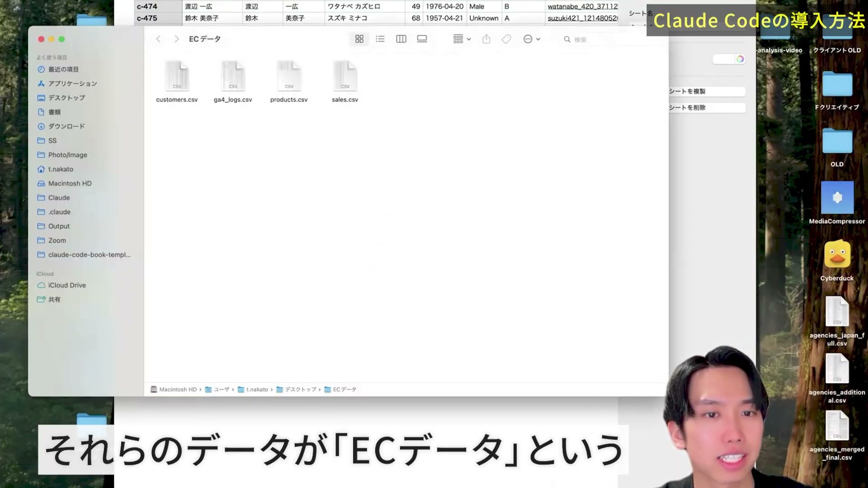Select customers.csv file
The height and width of the screenshot is (488, 868).
(177, 82)
